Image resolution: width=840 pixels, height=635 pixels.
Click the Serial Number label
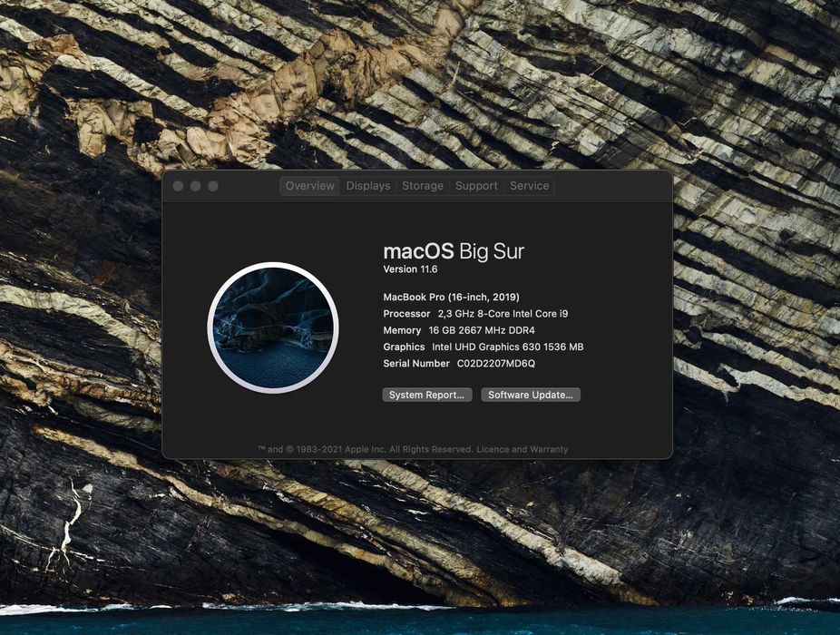coord(416,364)
